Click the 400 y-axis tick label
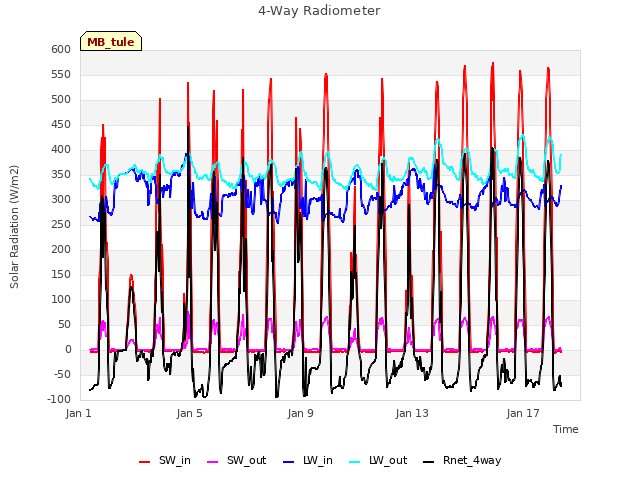The width and height of the screenshot is (640, 480). [61, 149]
